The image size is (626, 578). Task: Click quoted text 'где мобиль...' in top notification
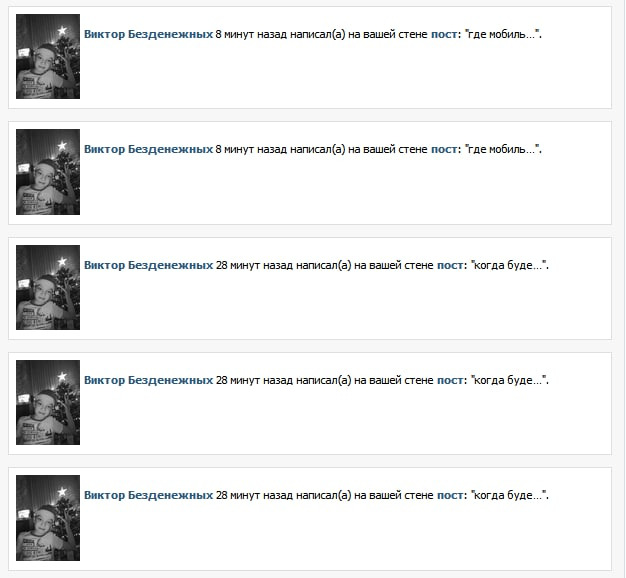click(503, 34)
